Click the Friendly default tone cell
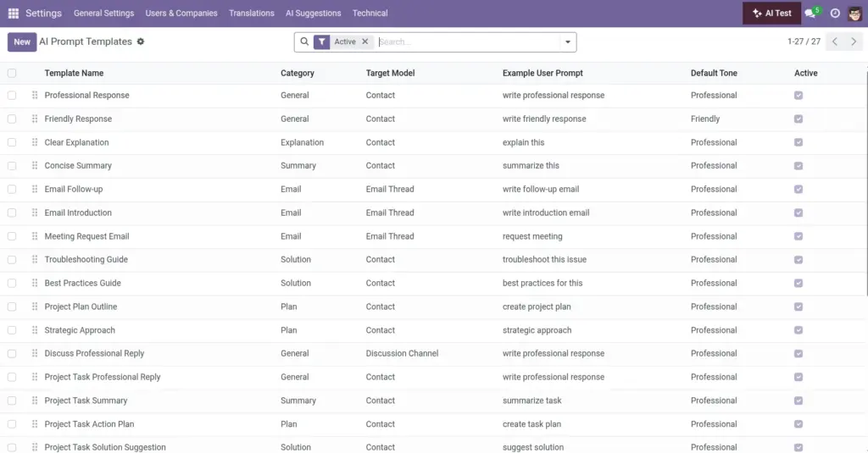 pos(705,119)
